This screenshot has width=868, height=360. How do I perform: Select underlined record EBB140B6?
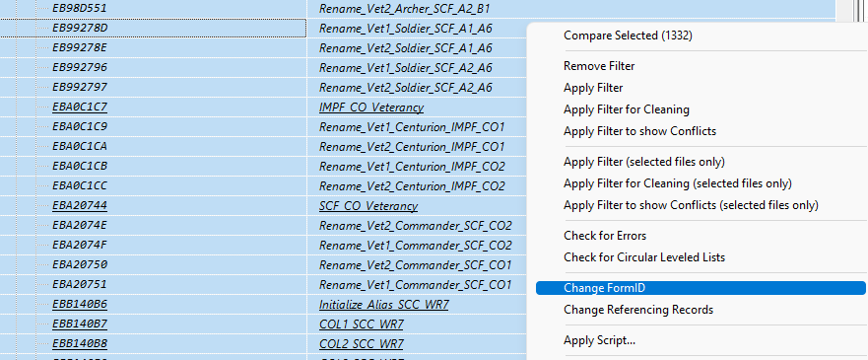(x=80, y=304)
